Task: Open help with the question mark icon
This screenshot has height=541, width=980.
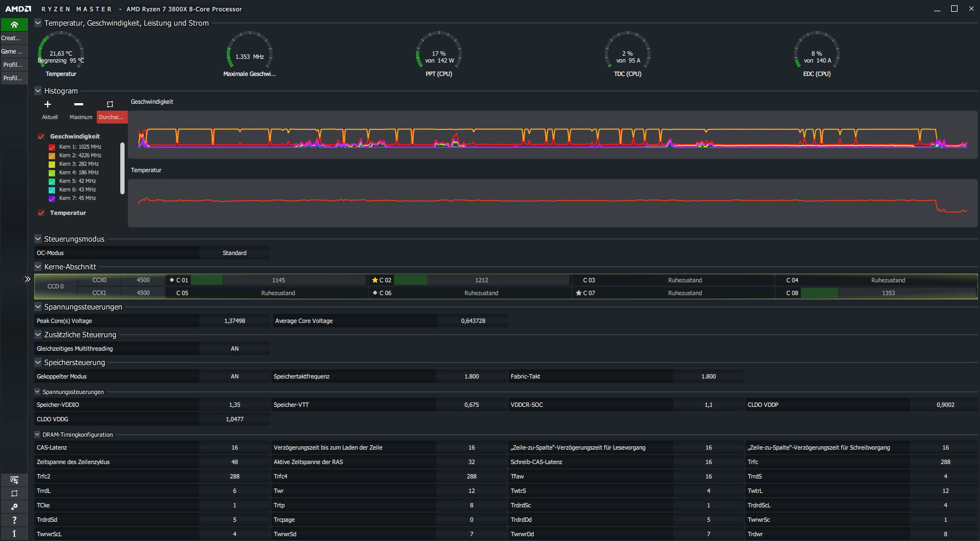Action: click(14, 520)
